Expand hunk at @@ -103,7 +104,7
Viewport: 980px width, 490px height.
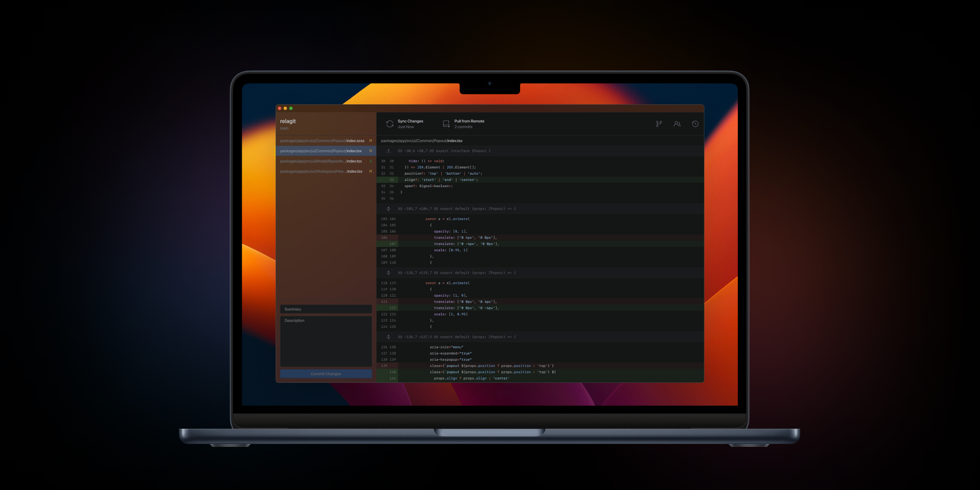(389, 209)
